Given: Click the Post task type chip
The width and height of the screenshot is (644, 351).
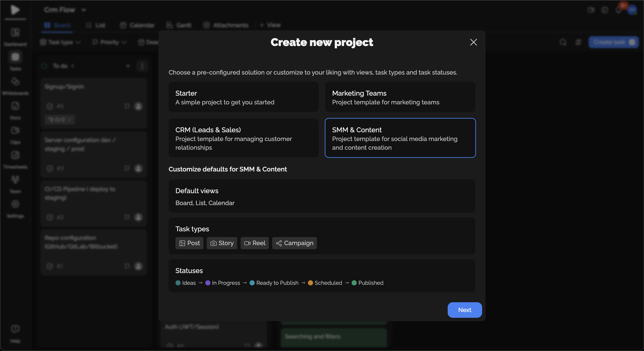Looking at the screenshot, I should click(x=189, y=243).
